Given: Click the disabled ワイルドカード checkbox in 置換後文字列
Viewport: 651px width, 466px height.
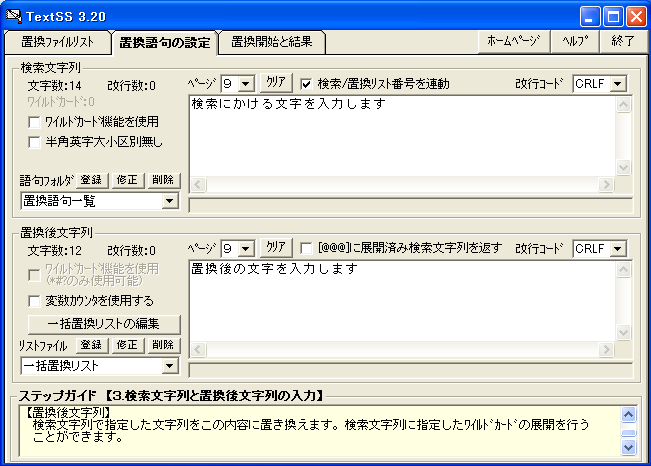Looking at the screenshot, I should pyautogui.click(x=34, y=275).
